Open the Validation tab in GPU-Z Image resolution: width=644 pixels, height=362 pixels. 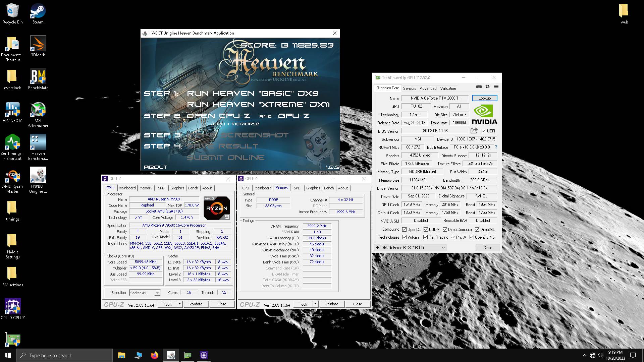coord(448,88)
